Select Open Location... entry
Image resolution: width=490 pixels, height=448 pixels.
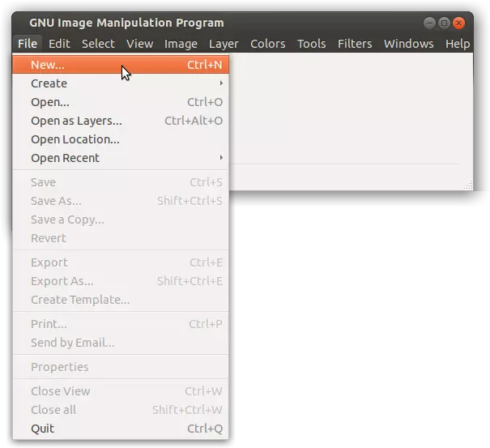tap(121, 139)
